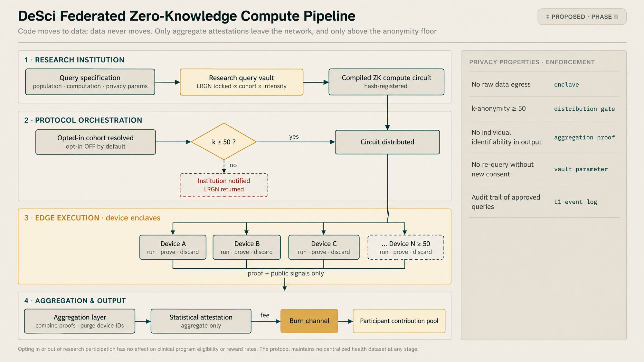644x362 pixels.
Task: Click the 'no' branch label
Action: (233, 165)
